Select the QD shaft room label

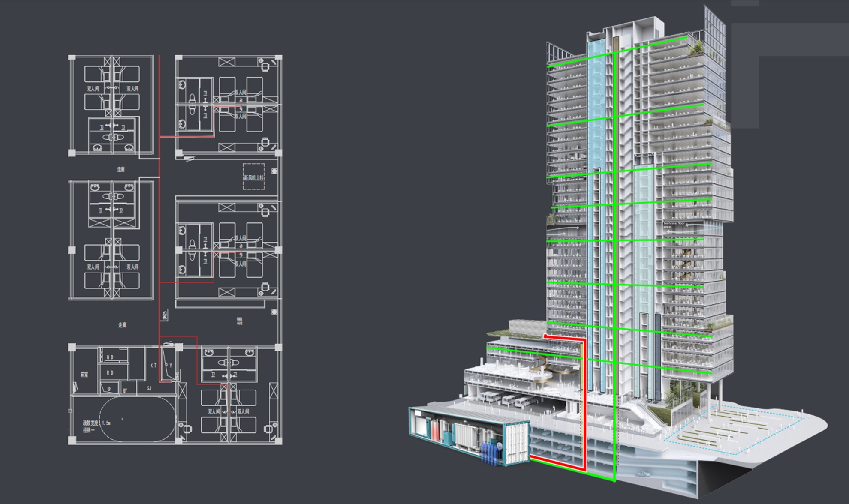click(x=110, y=357)
